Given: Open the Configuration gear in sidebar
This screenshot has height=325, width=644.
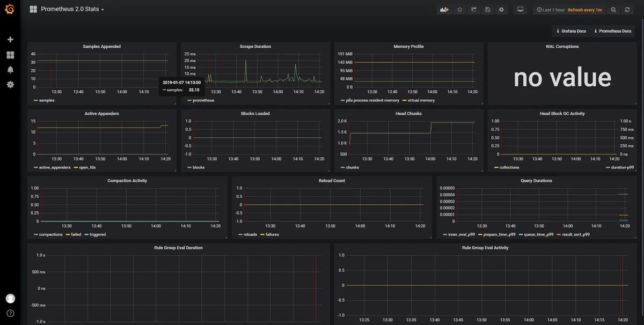Looking at the screenshot, I should click(10, 85).
